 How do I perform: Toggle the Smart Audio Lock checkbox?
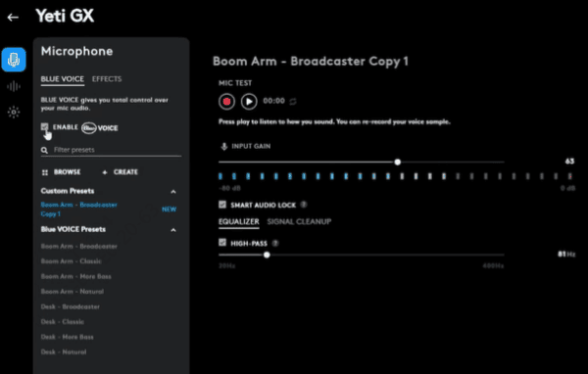222,205
